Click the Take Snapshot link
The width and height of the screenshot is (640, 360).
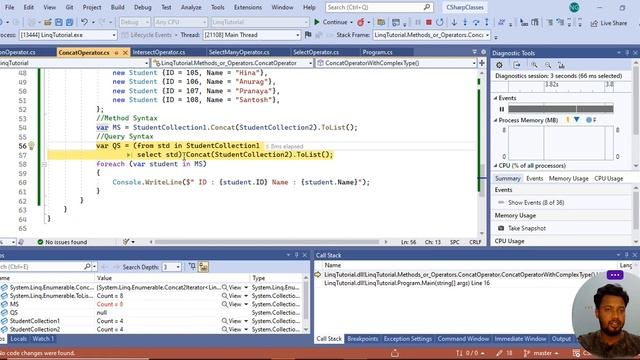(x=527, y=228)
